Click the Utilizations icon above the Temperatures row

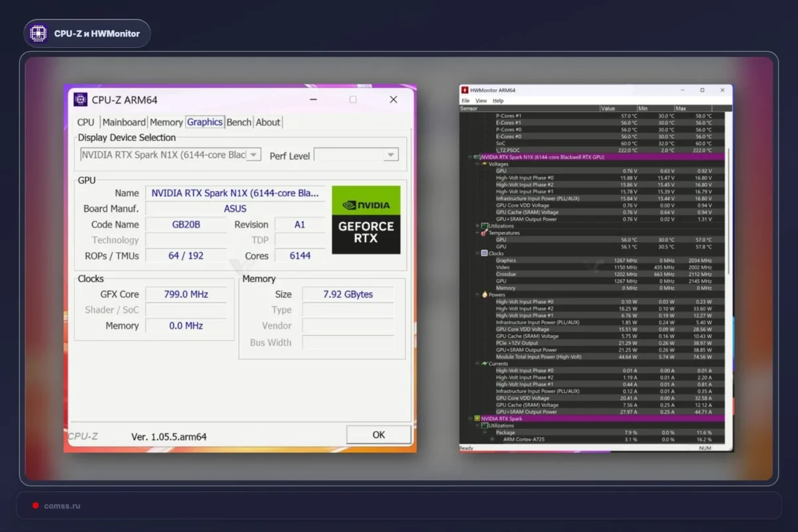[484, 226]
